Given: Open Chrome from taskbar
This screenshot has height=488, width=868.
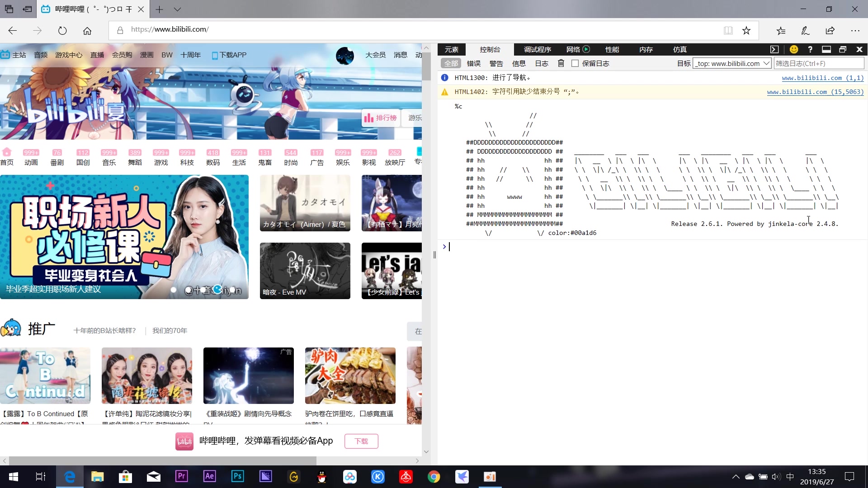Looking at the screenshot, I should pyautogui.click(x=434, y=476).
